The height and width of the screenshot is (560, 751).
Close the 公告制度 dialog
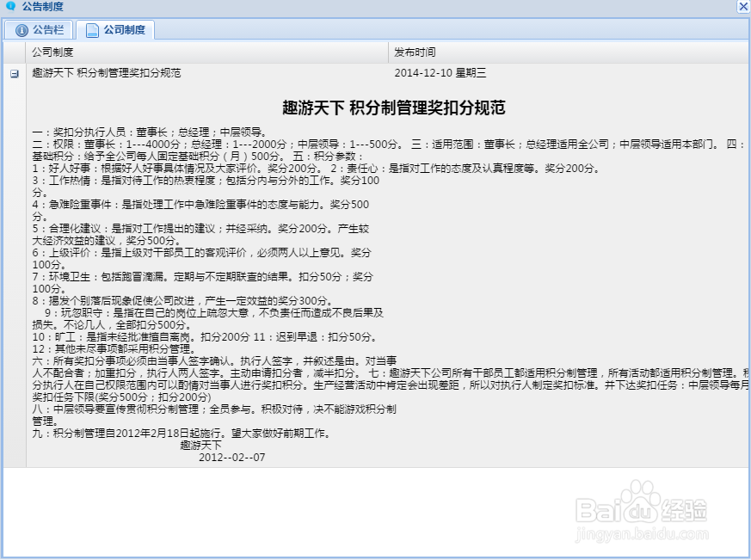point(742,7)
